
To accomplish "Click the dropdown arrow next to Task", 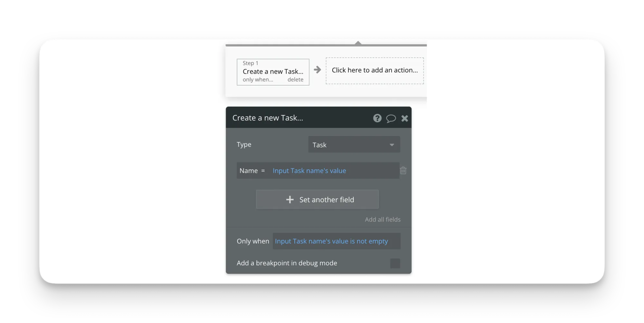I will (392, 145).
